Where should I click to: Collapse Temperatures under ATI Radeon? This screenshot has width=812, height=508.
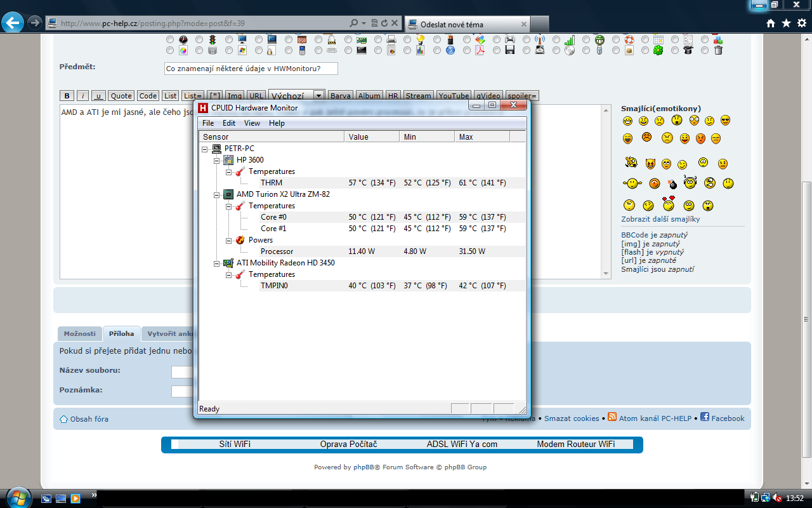tap(228, 275)
